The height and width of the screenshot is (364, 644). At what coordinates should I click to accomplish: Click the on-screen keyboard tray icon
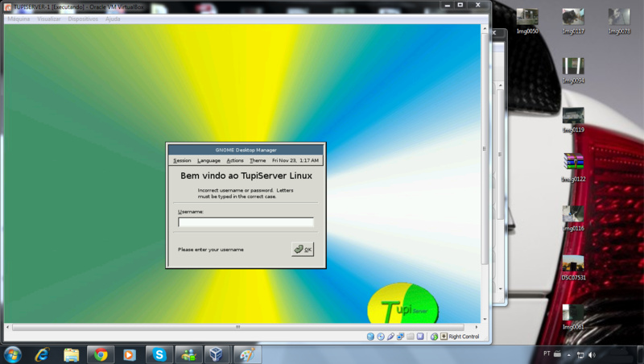557,354
